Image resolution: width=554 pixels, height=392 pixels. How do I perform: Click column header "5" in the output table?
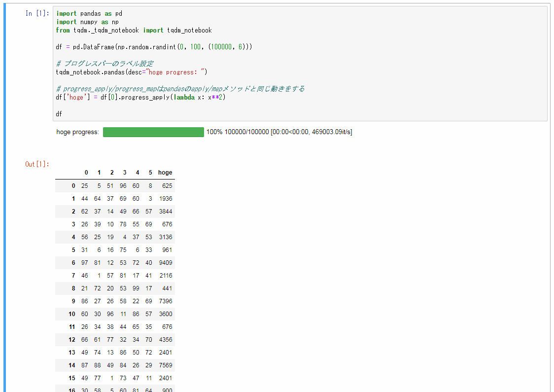click(150, 173)
